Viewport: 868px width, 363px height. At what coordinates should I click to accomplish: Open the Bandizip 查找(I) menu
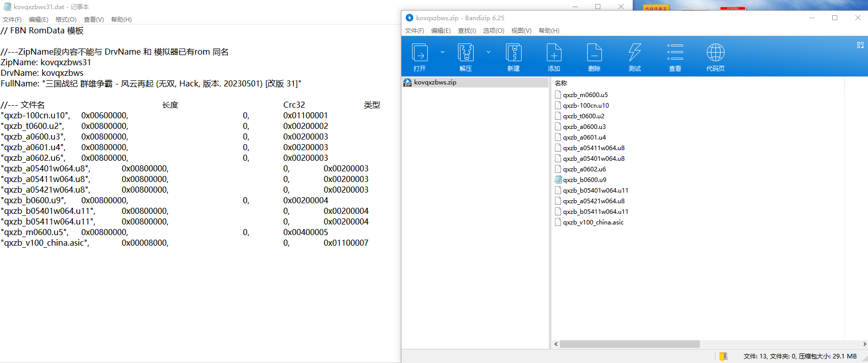(x=467, y=31)
